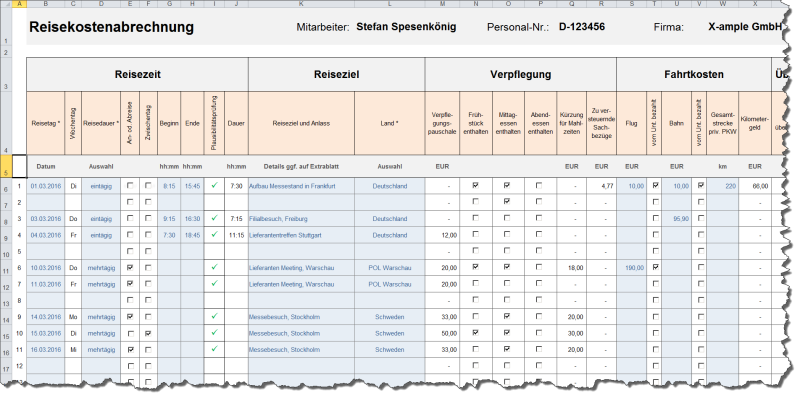
Task: Click Personal-Nr. value D-123456
Action: (582, 27)
